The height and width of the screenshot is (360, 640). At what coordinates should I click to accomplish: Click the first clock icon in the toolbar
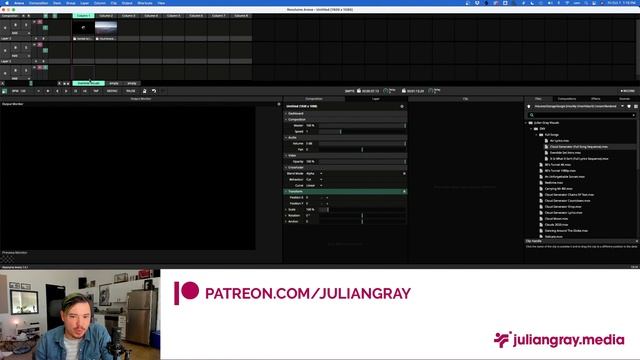[x=386, y=91]
